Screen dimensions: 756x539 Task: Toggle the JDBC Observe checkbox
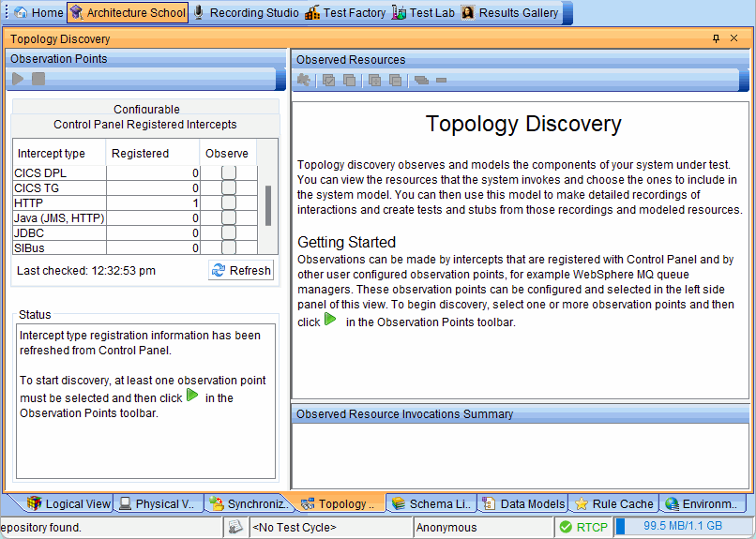[229, 232]
